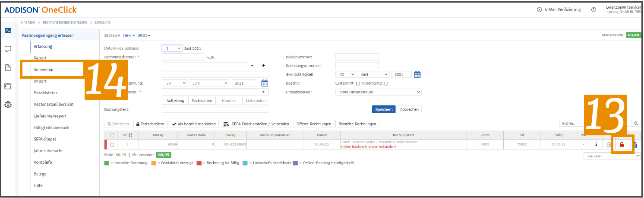The width and height of the screenshot is (644, 198).
Task: Open the documents sidebar icon
Action: point(8,67)
